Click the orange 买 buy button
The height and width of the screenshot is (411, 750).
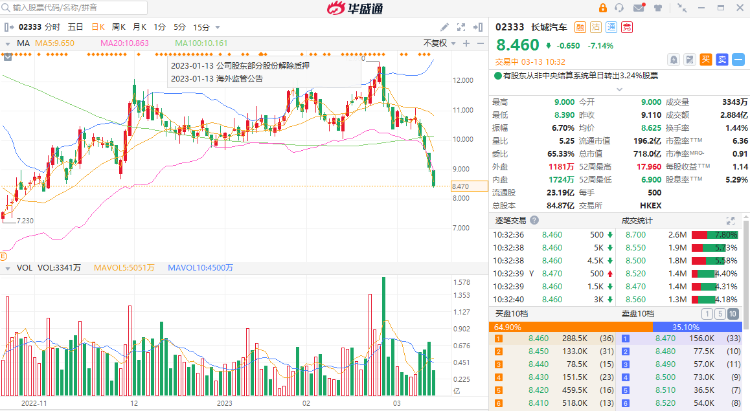706,60
